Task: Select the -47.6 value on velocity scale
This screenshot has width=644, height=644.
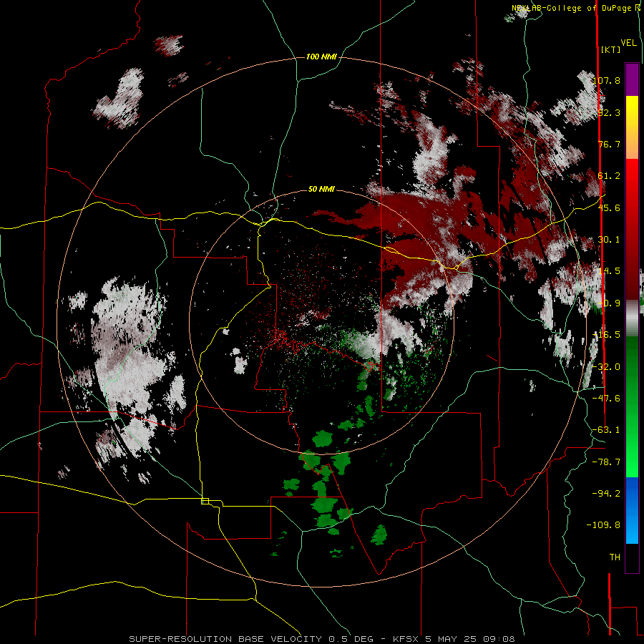Action: click(607, 399)
